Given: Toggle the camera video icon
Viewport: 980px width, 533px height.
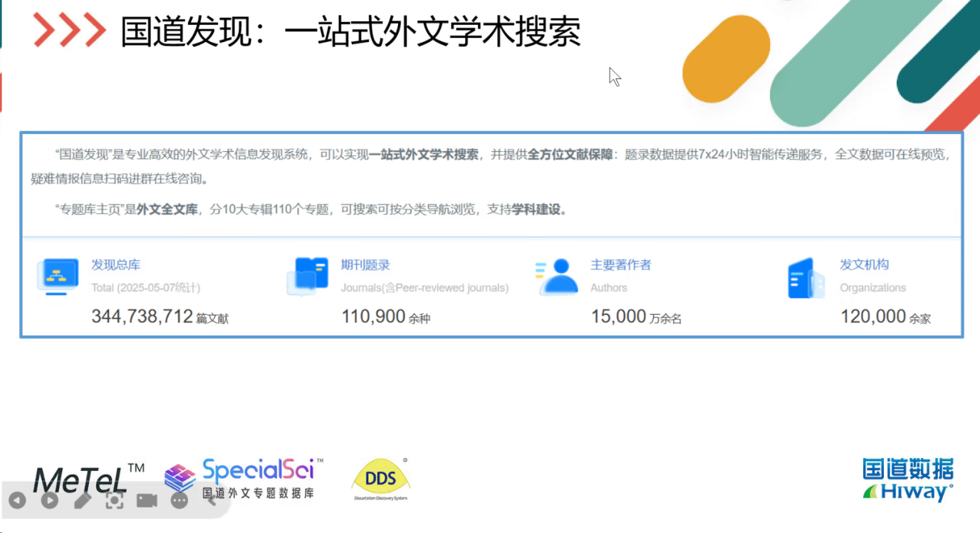Looking at the screenshot, I should pyautogui.click(x=147, y=500).
